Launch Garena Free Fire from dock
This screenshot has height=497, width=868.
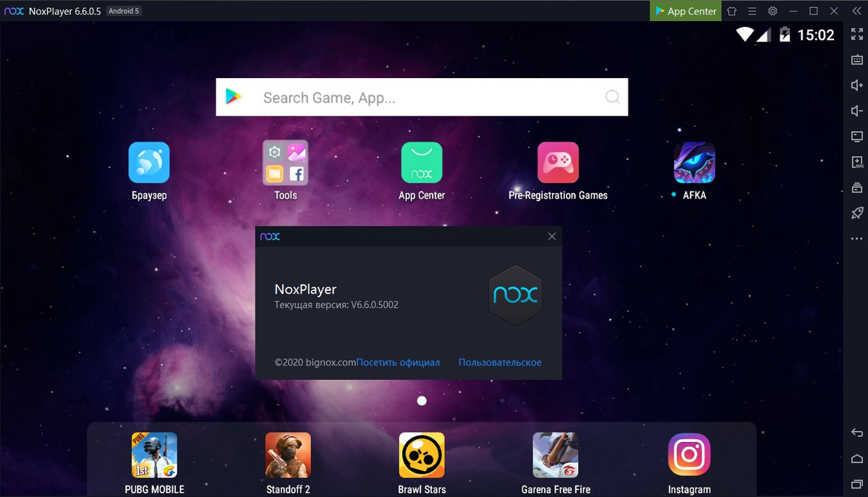[556, 463]
